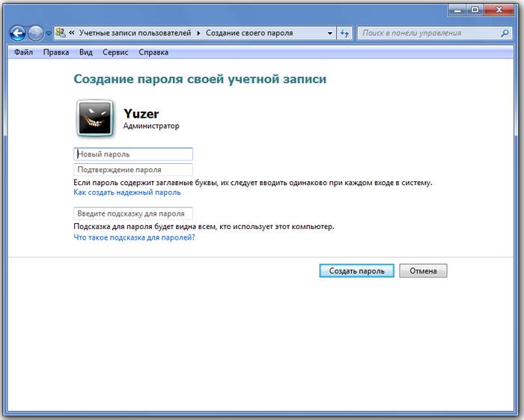Viewport: 524px width, 420px height.
Task: Focus the 'Новый пароль' field
Action: point(133,154)
